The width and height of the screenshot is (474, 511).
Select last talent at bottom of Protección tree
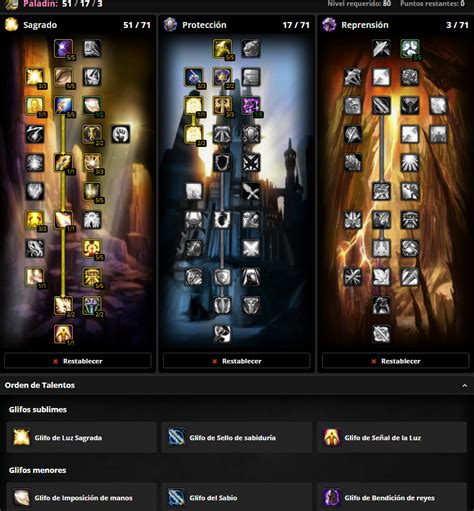tap(222, 334)
